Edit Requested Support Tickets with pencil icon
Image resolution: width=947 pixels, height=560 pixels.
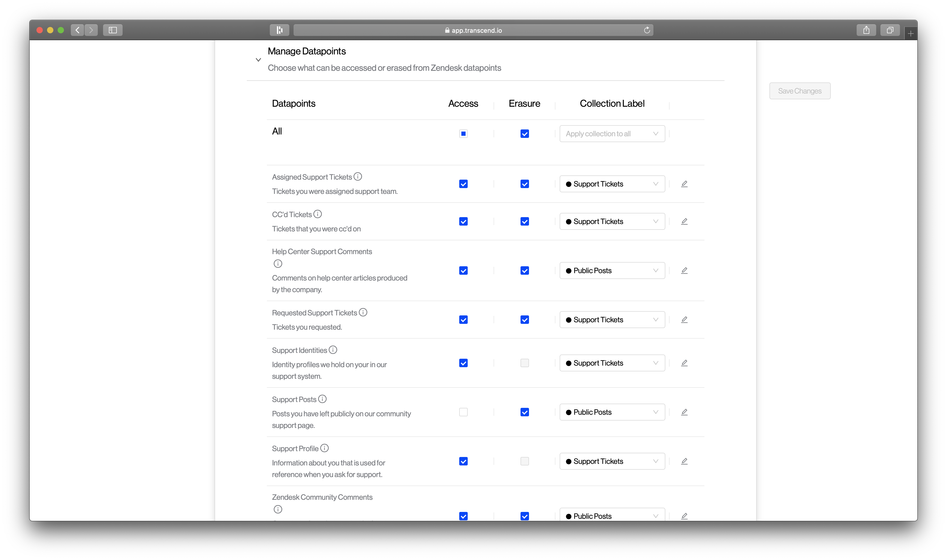(x=684, y=319)
